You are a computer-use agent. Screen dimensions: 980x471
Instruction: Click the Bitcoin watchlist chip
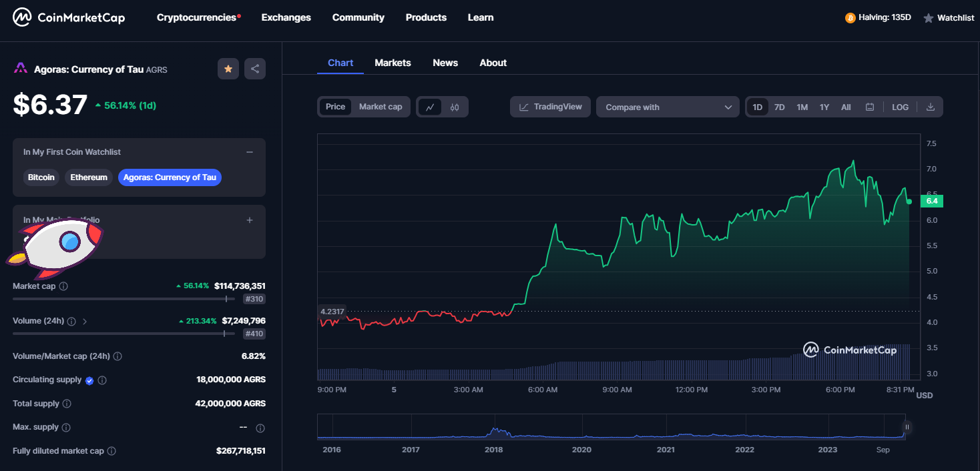(41, 177)
